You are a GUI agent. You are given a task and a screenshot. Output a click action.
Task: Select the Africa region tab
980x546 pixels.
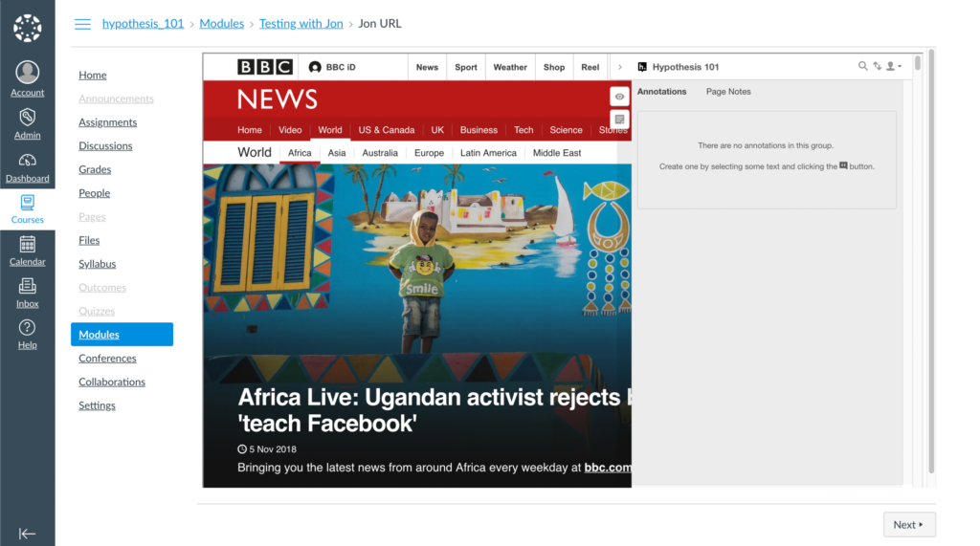click(300, 152)
